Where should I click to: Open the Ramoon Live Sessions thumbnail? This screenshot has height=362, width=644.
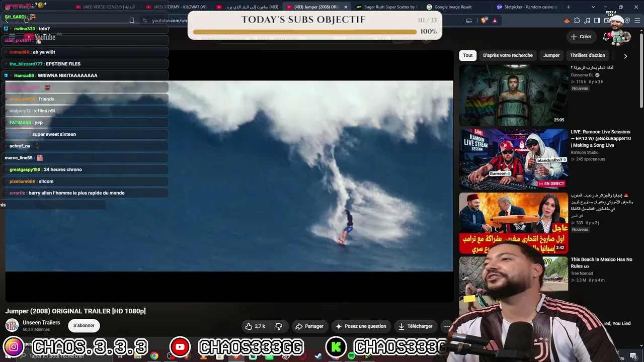(x=513, y=159)
